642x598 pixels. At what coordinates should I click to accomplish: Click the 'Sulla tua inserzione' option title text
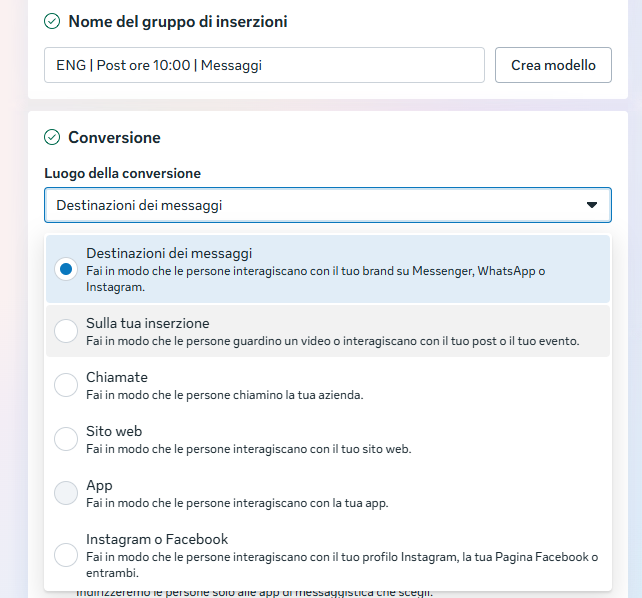(148, 323)
